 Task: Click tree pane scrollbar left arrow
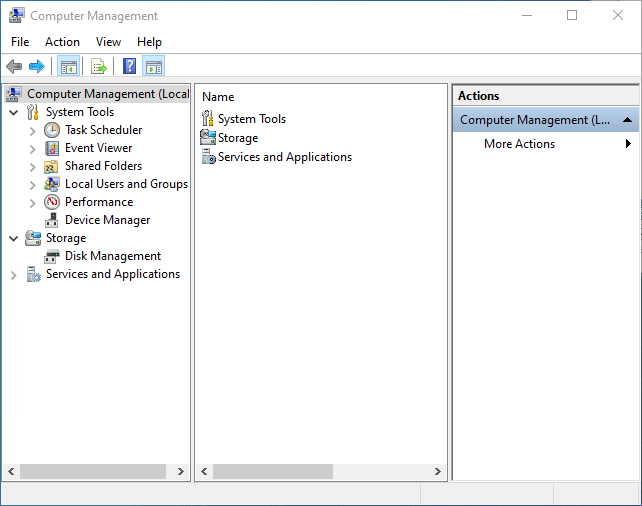[11, 472]
